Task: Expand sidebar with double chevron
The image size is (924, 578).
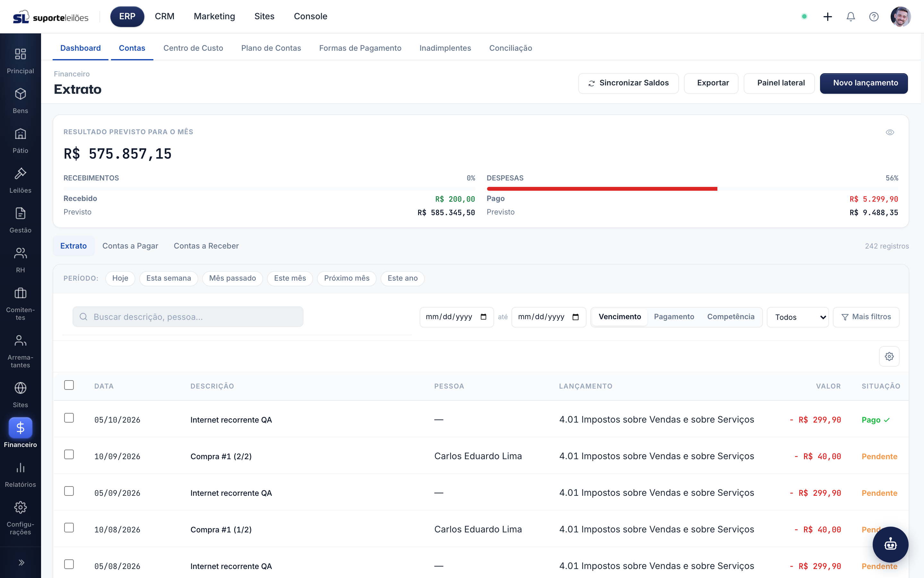Action: [x=21, y=562]
